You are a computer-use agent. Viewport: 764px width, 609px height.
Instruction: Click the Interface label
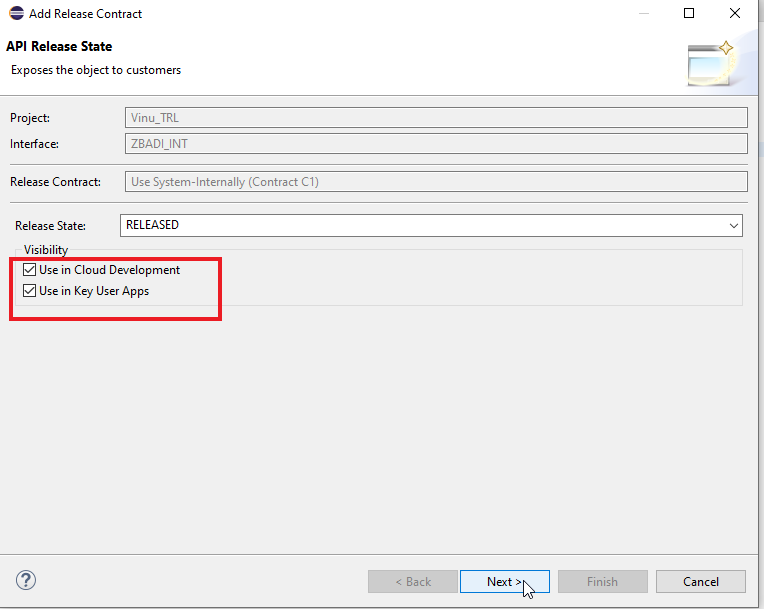coord(34,144)
